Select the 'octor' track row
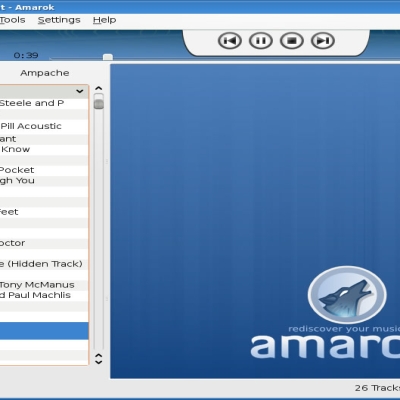 [x=44, y=243]
